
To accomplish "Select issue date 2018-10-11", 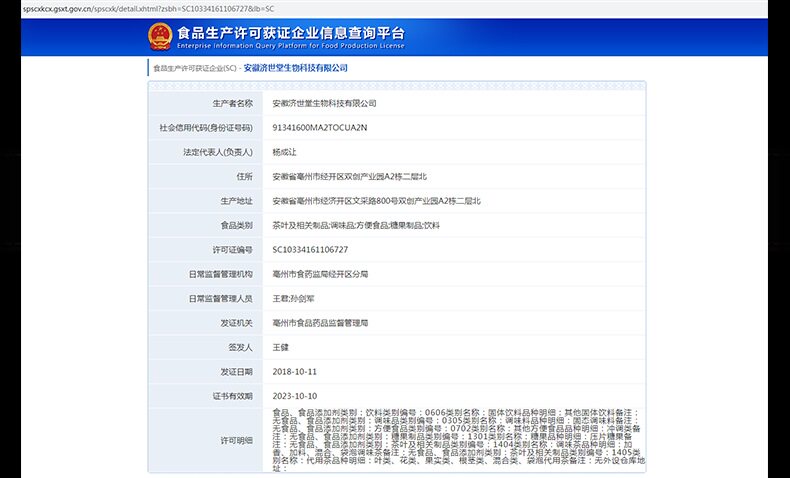I will click(x=295, y=372).
